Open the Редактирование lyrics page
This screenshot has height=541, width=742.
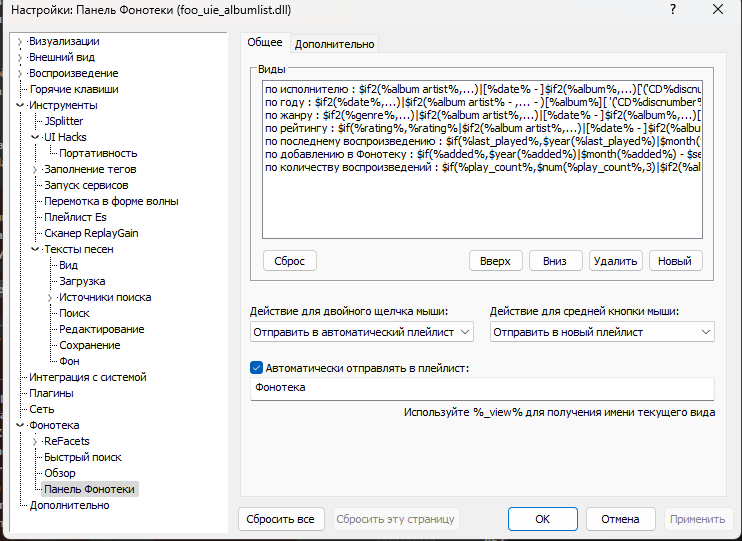point(102,329)
